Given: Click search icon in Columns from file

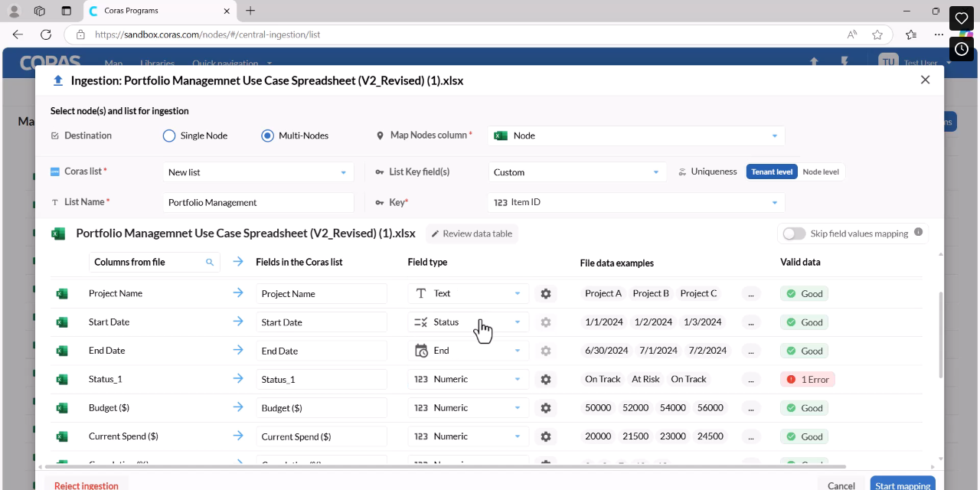Looking at the screenshot, I should 210,262.
